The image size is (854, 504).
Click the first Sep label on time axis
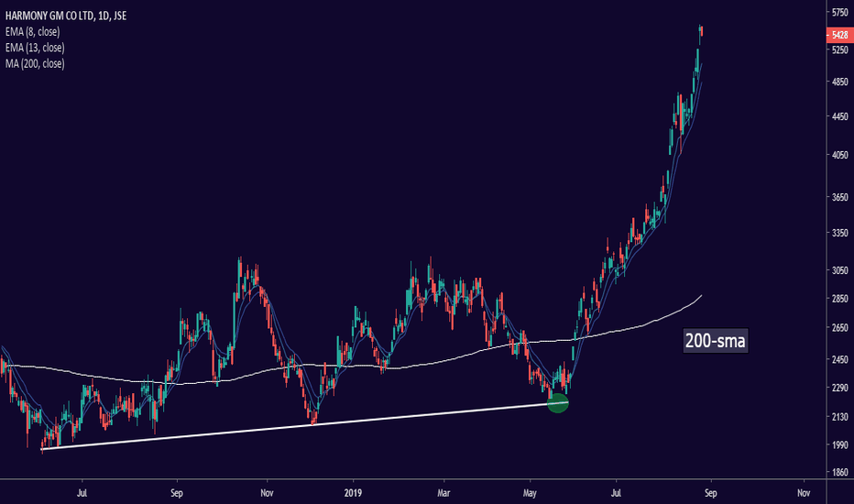pyautogui.click(x=177, y=493)
